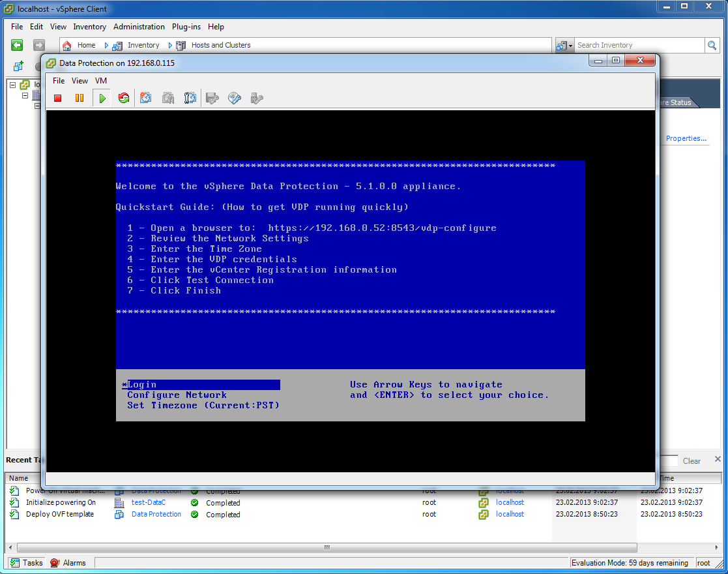
Task: Open the main window View menu
Action: coord(58,27)
